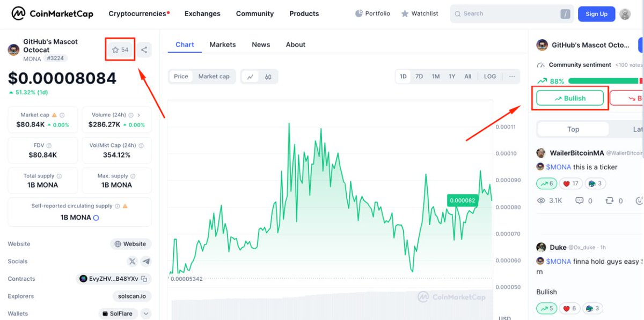
Task: Open the Telegram social link icon
Action: (146, 262)
